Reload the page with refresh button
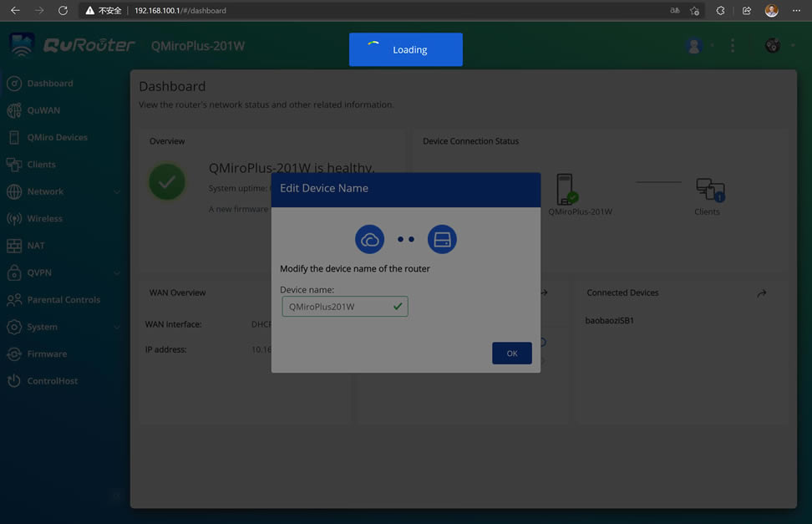This screenshot has width=812, height=524. (63, 10)
